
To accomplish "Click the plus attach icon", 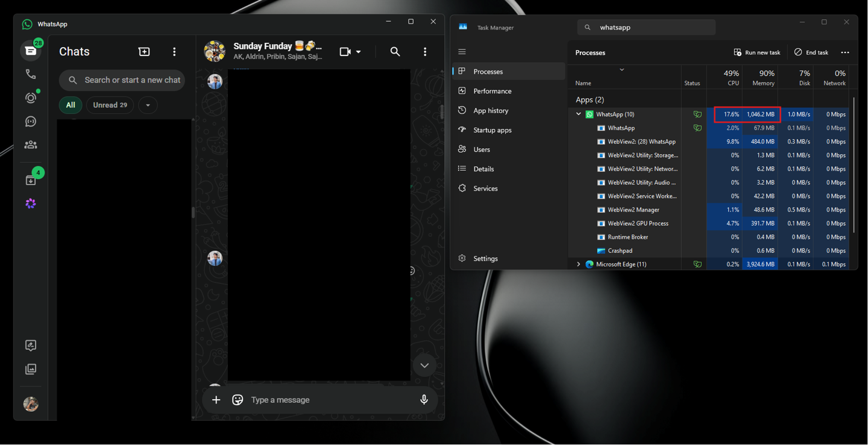I will pos(216,400).
